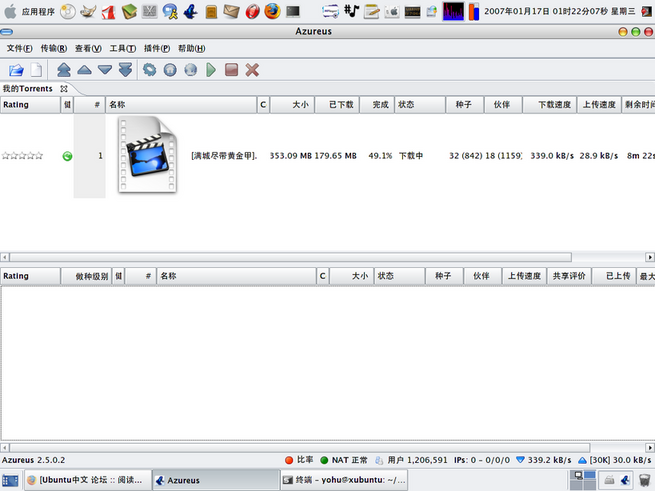Sort seeding list by 共享评价 column

(x=569, y=276)
